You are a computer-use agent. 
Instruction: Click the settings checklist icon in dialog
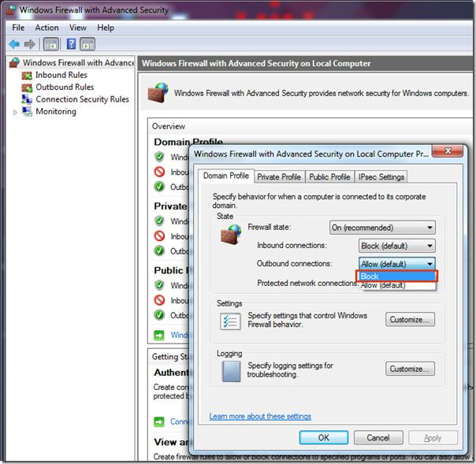click(x=230, y=321)
